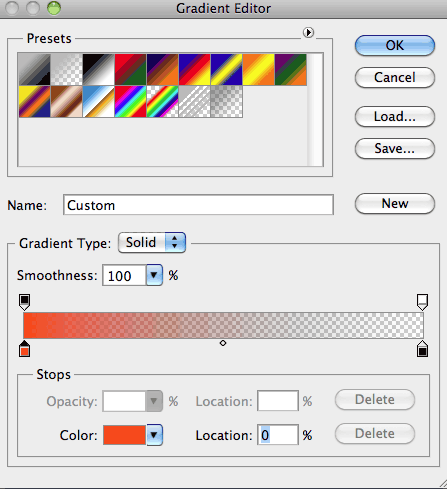Open the Color stop dropdown arrow
Image resolution: width=447 pixels, height=489 pixels.
pos(154,435)
